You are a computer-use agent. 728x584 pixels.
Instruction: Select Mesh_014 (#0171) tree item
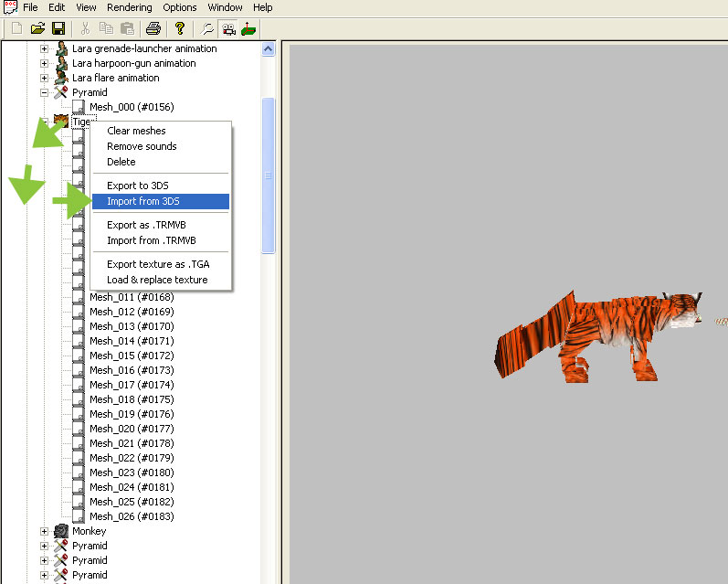(x=132, y=341)
